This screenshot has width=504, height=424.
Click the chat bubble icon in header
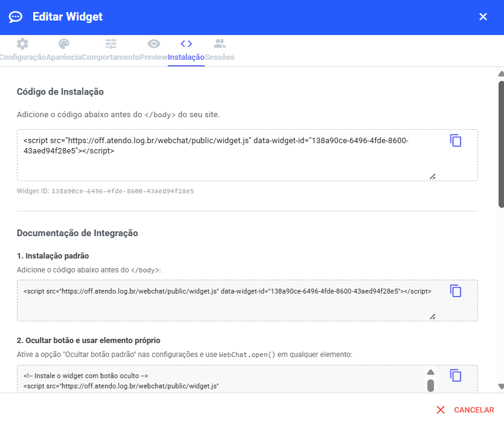(x=16, y=17)
